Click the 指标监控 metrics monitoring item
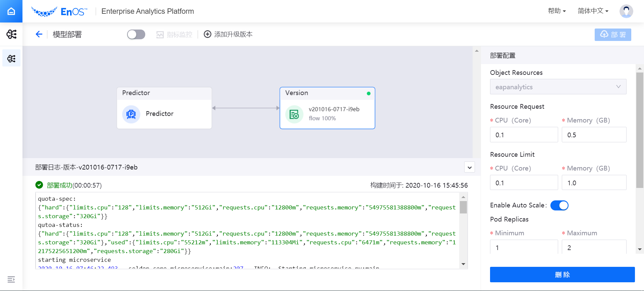The width and height of the screenshot is (644, 291). [x=174, y=34]
